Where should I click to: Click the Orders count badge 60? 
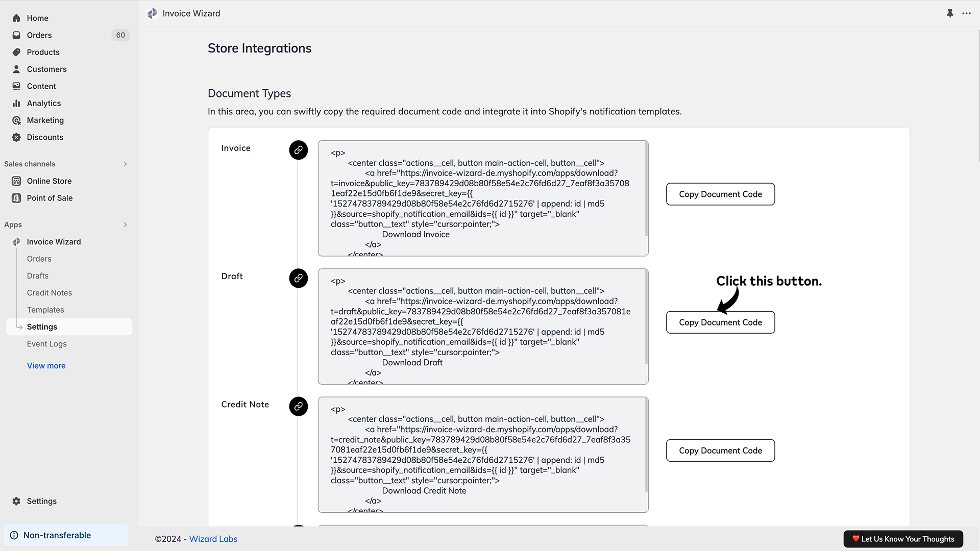click(120, 35)
